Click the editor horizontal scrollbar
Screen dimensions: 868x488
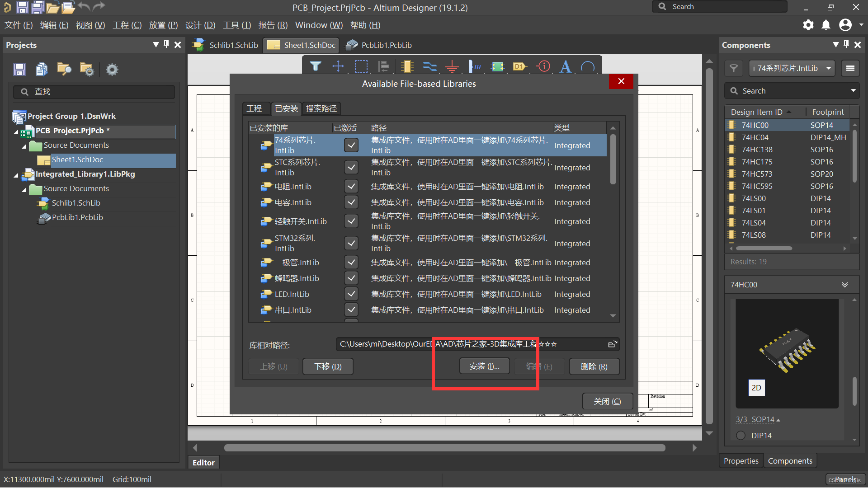click(444, 448)
